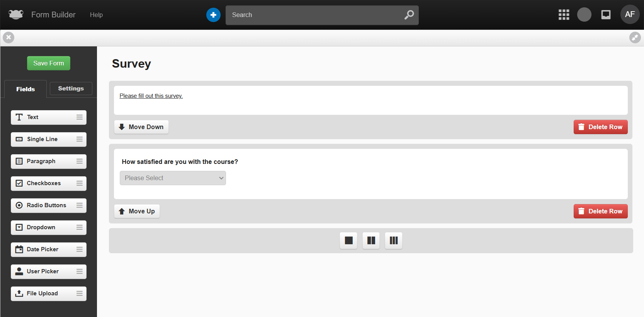Add a two-column row layout
The image size is (644, 317).
coord(371,240)
